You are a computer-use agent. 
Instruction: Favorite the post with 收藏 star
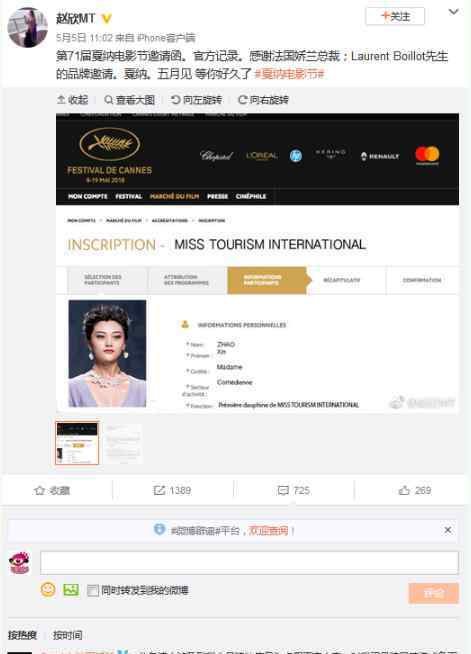point(52,490)
